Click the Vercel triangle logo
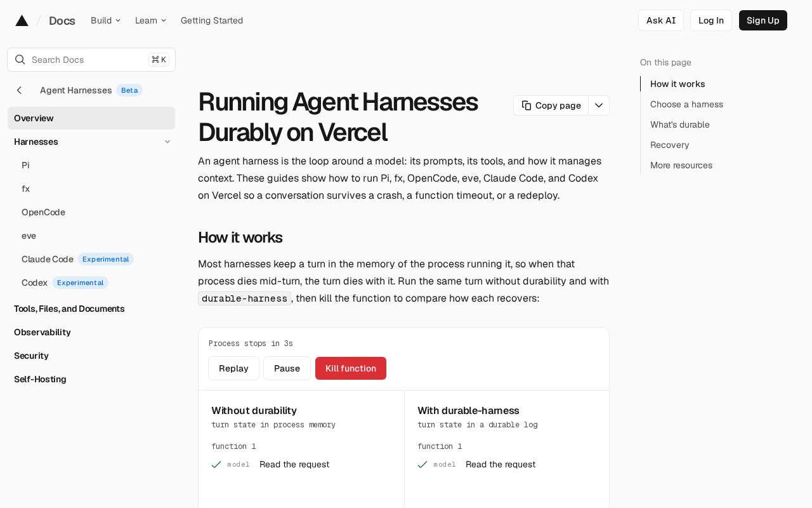This screenshot has width=812, height=508. pos(22,20)
